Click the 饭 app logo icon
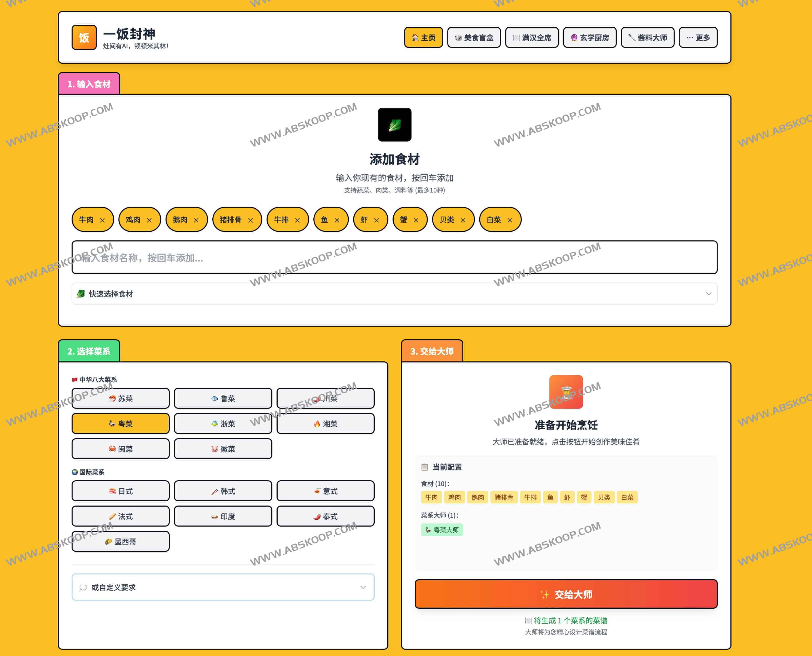The image size is (812, 656). tap(84, 37)
